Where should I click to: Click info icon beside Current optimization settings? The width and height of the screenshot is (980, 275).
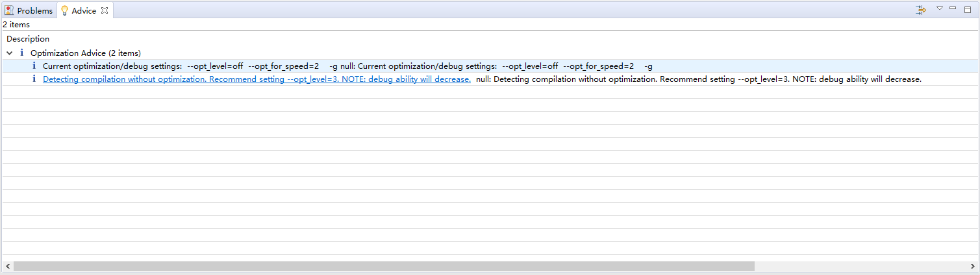(34, 66)
